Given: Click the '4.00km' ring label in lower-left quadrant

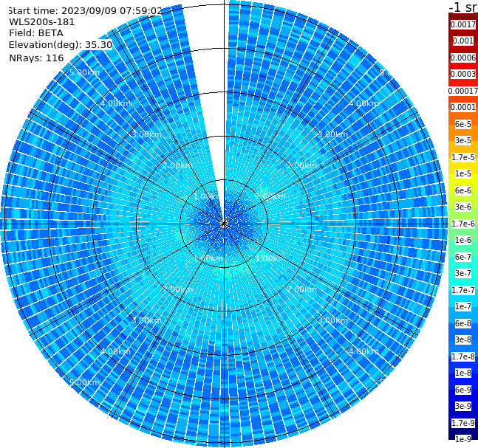Looking at the screenshot, I should [115, 351].
